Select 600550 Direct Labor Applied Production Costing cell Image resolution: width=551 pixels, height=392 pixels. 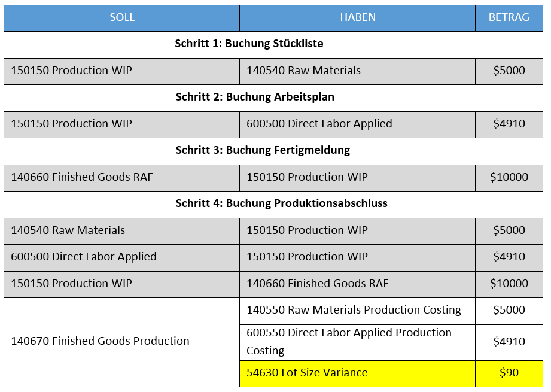point(349,341)
